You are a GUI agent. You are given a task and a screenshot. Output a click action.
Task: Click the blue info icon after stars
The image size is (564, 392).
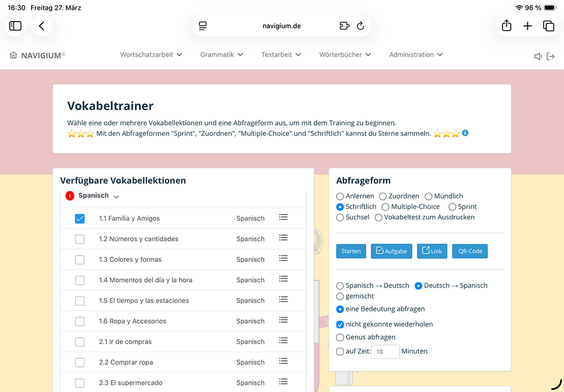coord(465,133)
